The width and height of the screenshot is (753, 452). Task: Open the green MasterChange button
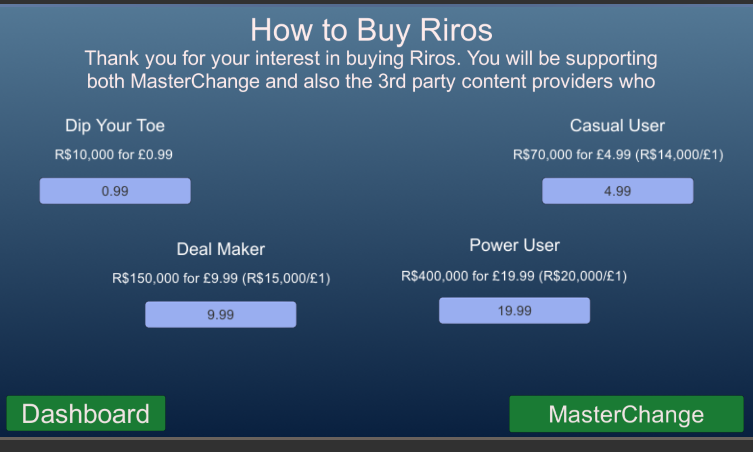pos(626,414)
